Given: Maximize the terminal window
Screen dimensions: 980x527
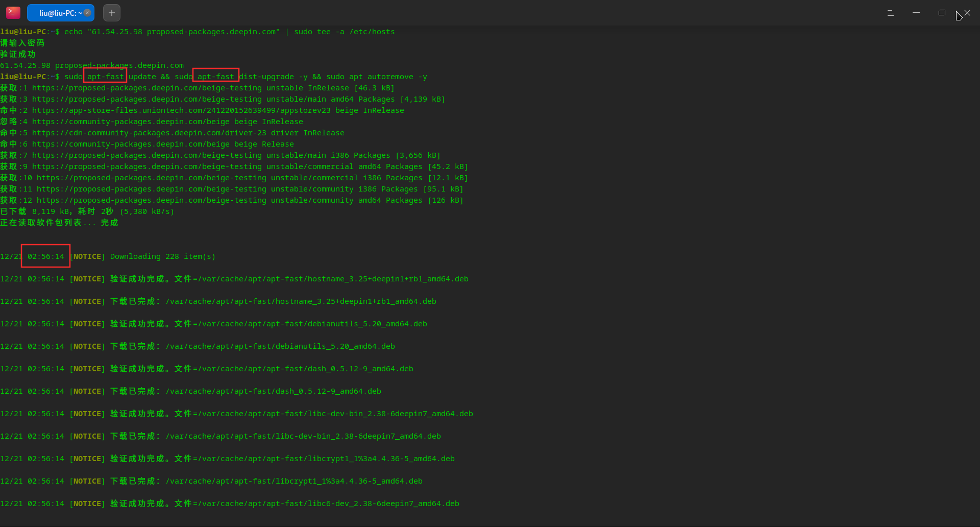Looking at the screenshot, I should click(942, 13).
